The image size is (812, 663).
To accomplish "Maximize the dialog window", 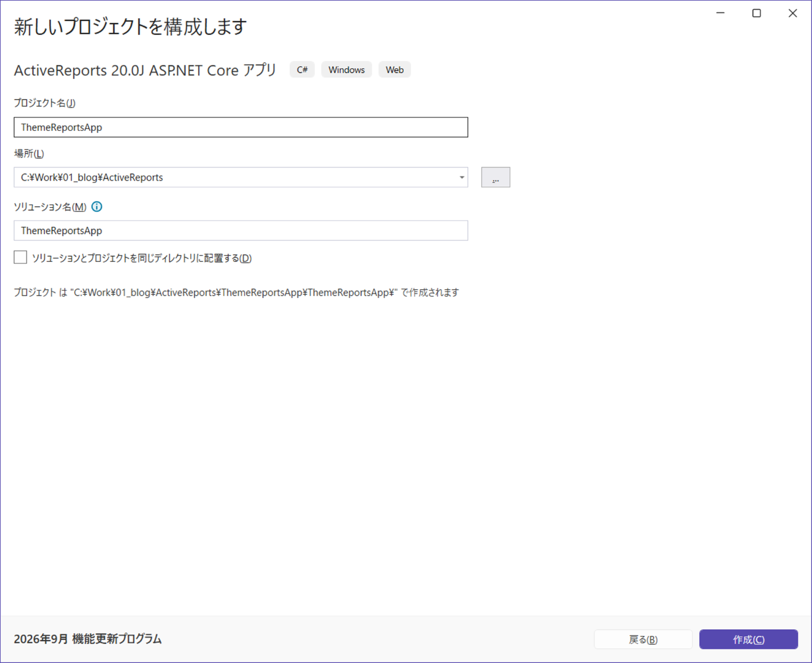I will pyautogui.click(x=757, y=13).
